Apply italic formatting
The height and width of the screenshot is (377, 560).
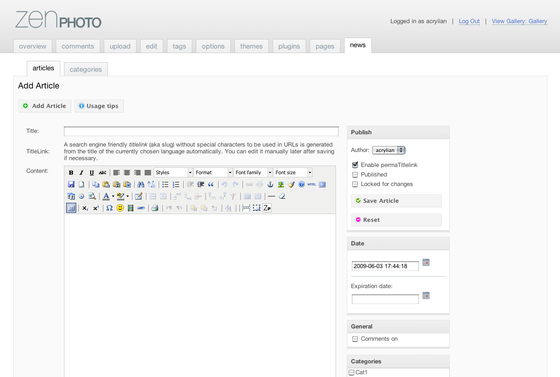tap(81, 172)
